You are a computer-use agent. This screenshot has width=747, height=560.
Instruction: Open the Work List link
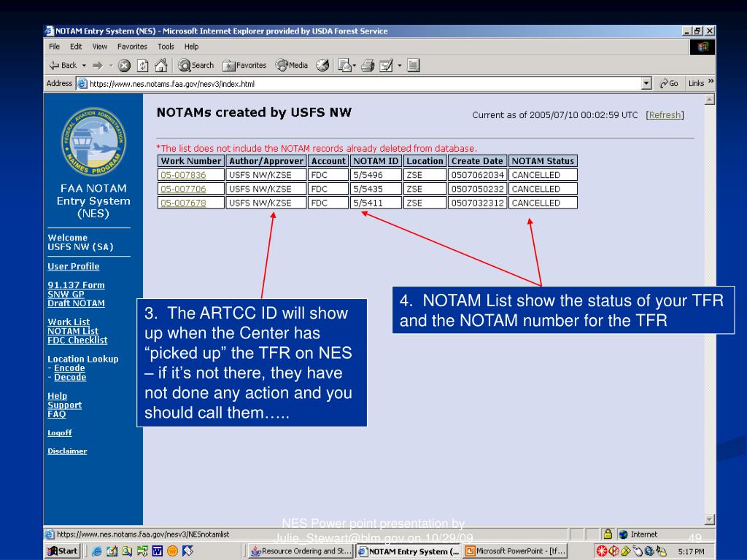coord(69,322)
